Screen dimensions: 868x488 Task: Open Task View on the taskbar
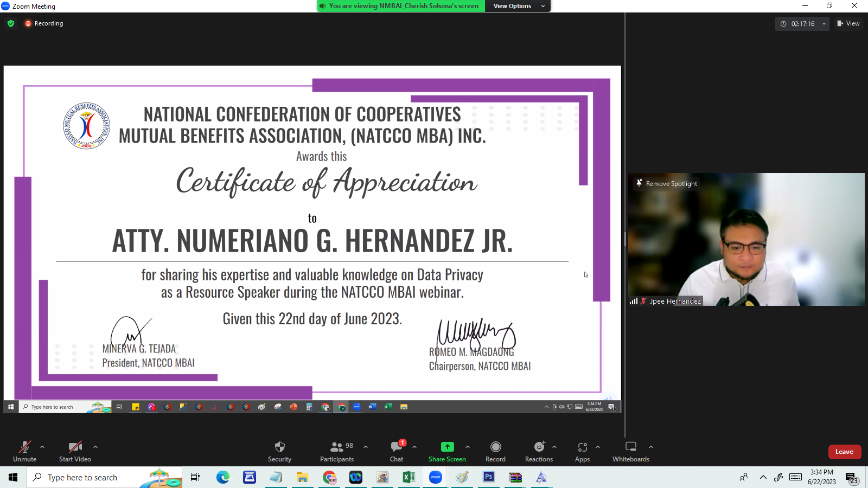(195, 477)
